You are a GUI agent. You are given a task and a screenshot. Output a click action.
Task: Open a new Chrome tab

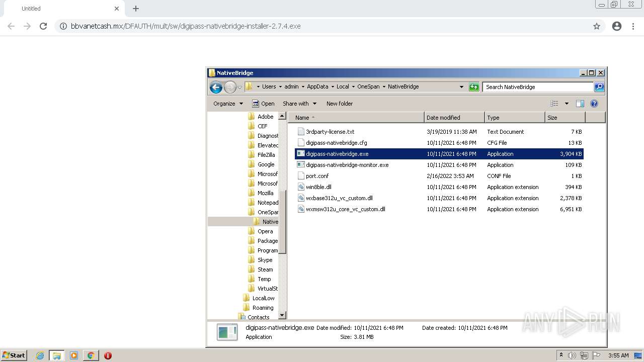click(x=136, y=9)
